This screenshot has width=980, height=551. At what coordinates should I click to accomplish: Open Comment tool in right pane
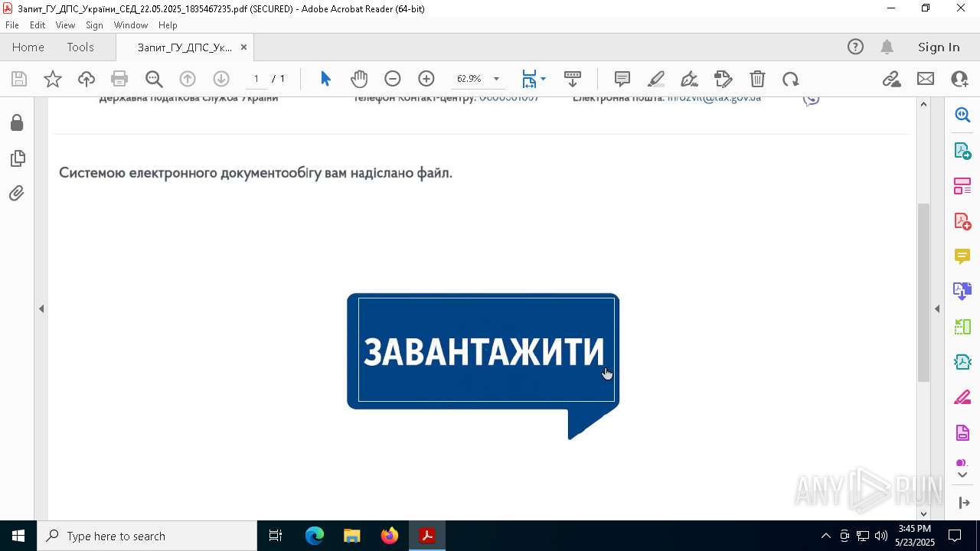pyautogui.click(x=962, y=256)
